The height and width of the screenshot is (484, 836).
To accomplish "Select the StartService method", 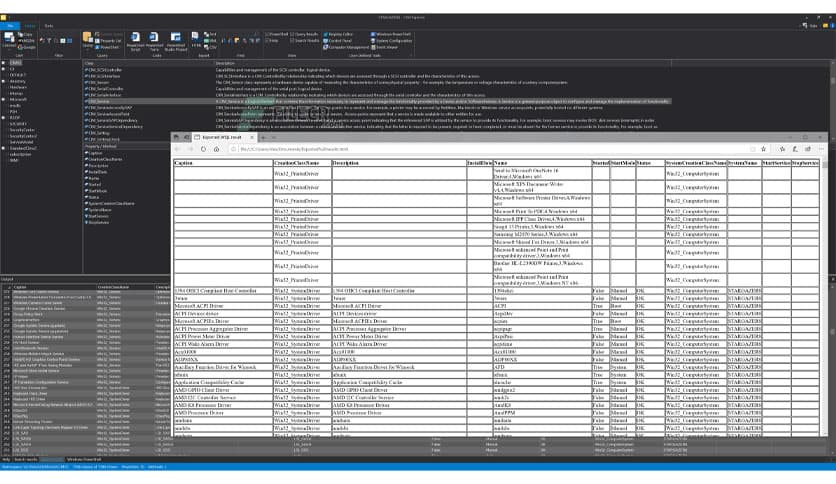I will (98, 216).
